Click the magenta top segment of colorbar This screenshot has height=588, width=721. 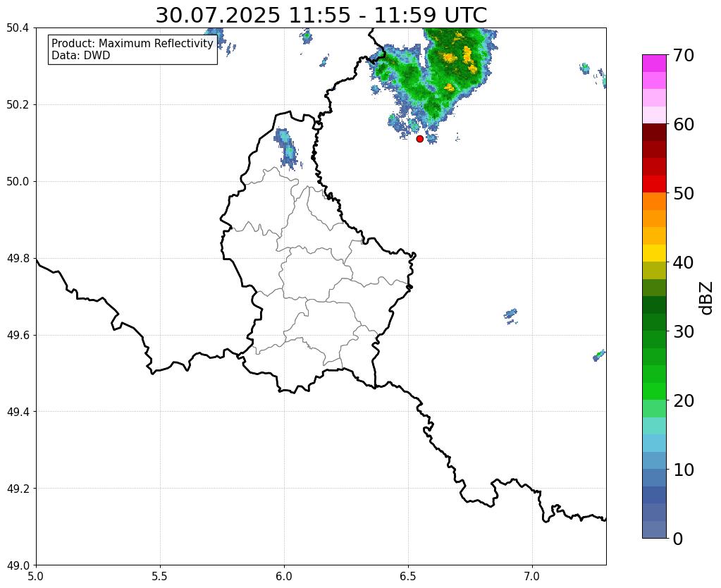click(654, 63)
